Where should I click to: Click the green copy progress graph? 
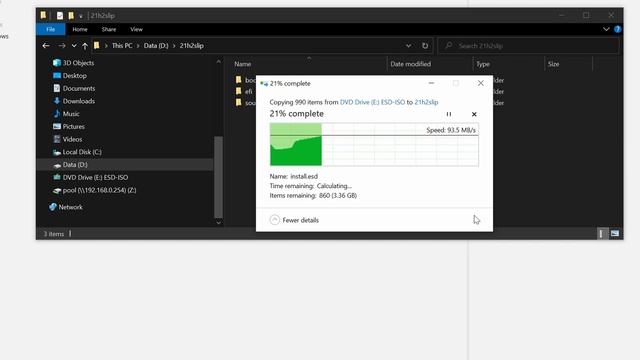(374, 144)
